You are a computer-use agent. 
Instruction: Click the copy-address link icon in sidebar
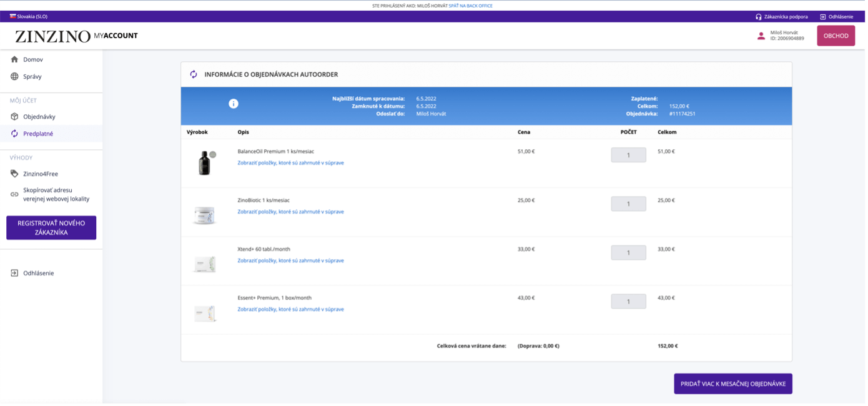tap(14, 194)
